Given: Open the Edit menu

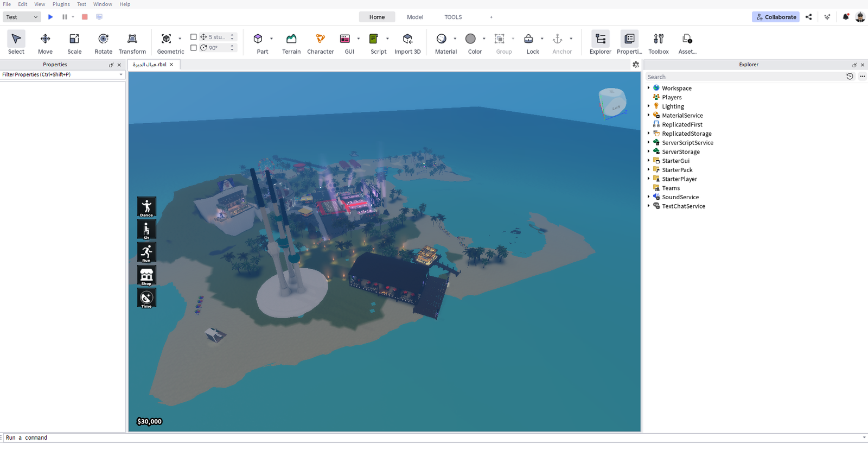Looking at the screenshot, I should coord(23,4).
